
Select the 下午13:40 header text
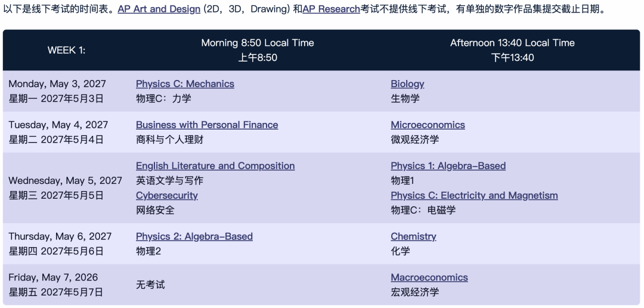click(x=513, y=57)
